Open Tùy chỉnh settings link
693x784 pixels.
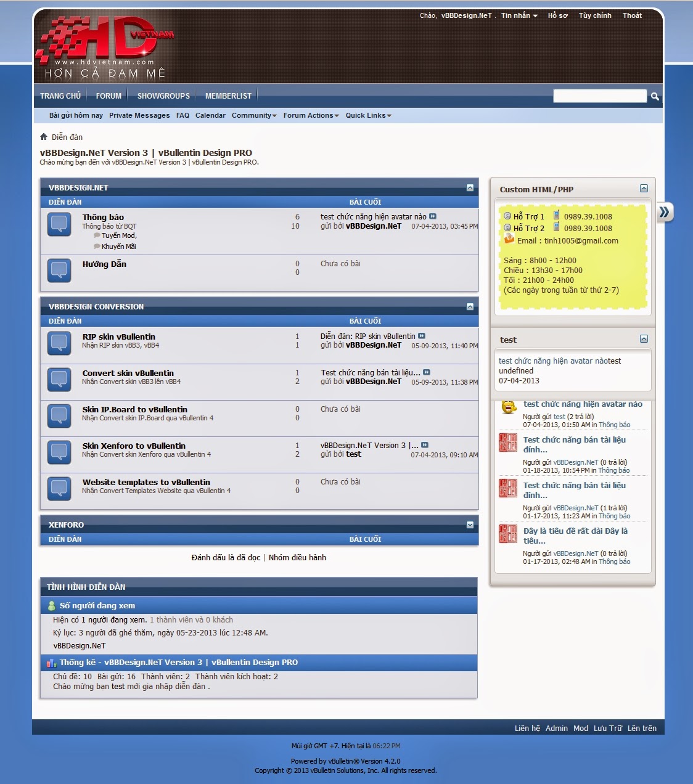[595, 15]
